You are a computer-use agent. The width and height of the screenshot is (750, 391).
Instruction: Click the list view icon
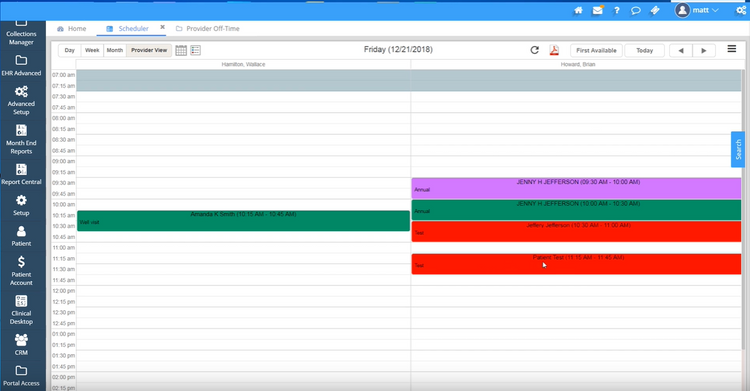[x=196, y=50]
